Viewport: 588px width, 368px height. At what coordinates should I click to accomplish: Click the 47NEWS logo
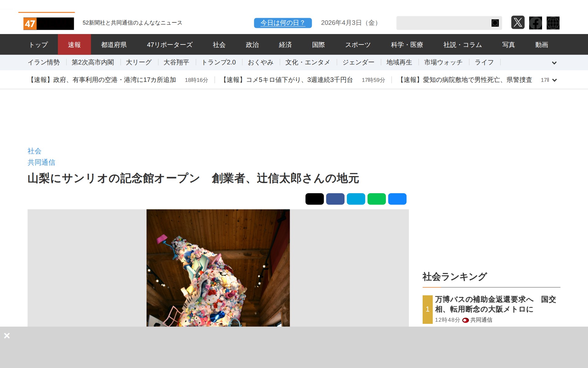49,24
